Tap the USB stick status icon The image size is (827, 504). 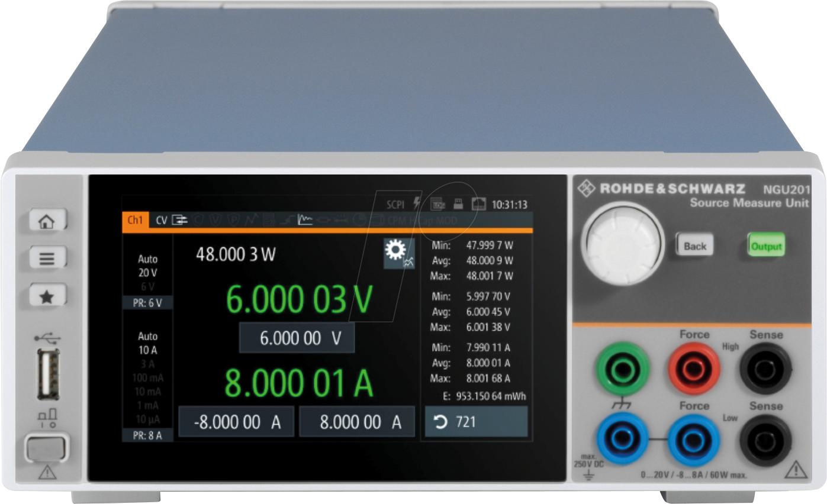[458, 204]
